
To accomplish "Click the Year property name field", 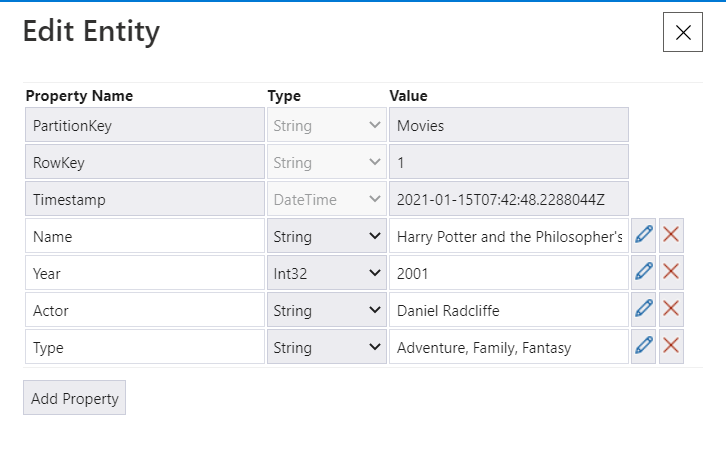I will pos(144,274).
